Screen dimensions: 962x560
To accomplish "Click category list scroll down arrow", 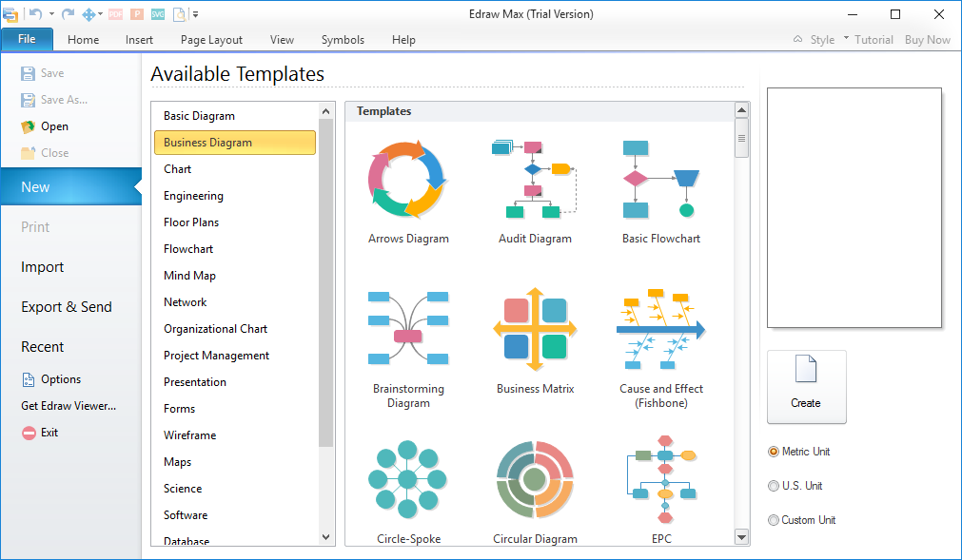I will tap(325, 537).
